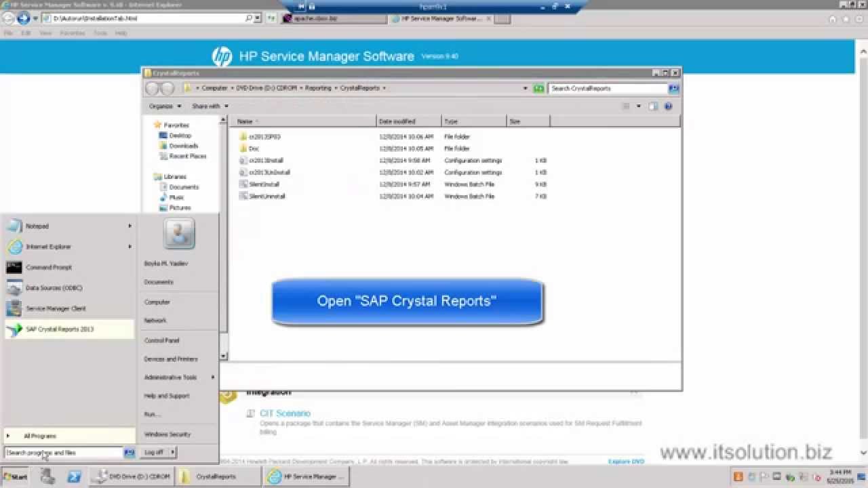This screenshot has width=868, height=488.
Task: Open PowerShell taskbar icon
Action: click(x=74, y=476)
